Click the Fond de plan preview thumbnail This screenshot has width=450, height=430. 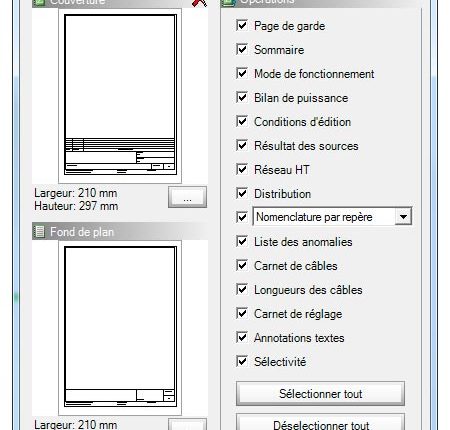tap(120, 327)
